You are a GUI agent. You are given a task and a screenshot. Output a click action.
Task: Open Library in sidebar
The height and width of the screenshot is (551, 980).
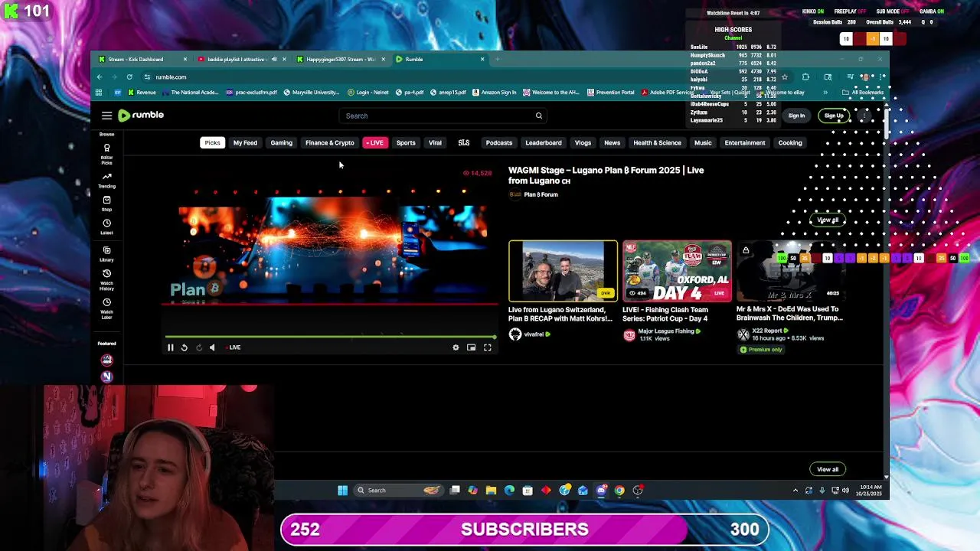(106, 254)
